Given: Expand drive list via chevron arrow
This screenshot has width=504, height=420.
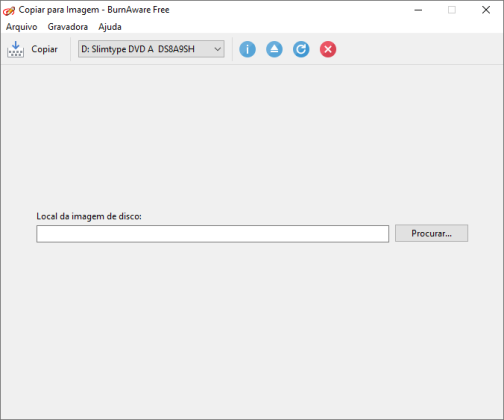Looking at the screenshot, I should tap(218, 49).
